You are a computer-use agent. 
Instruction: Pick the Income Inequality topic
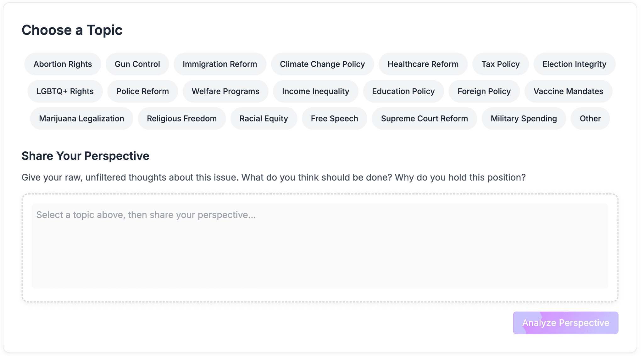pos(315,91)
